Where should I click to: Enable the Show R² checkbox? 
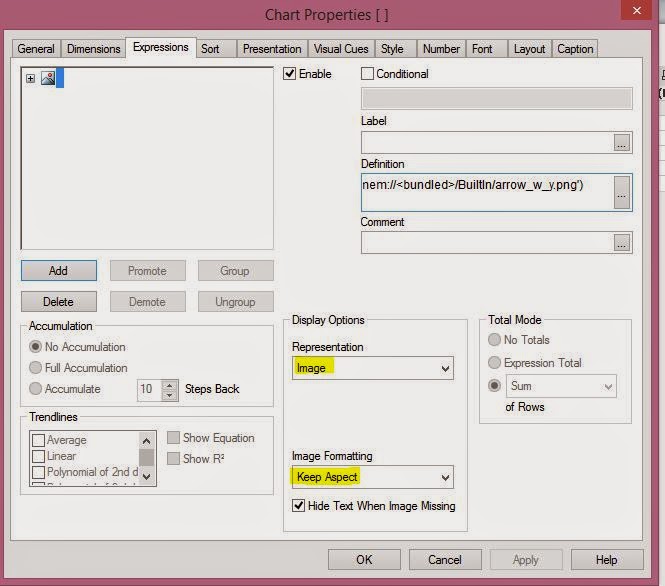pyautogui.click(x=173, y=458)
